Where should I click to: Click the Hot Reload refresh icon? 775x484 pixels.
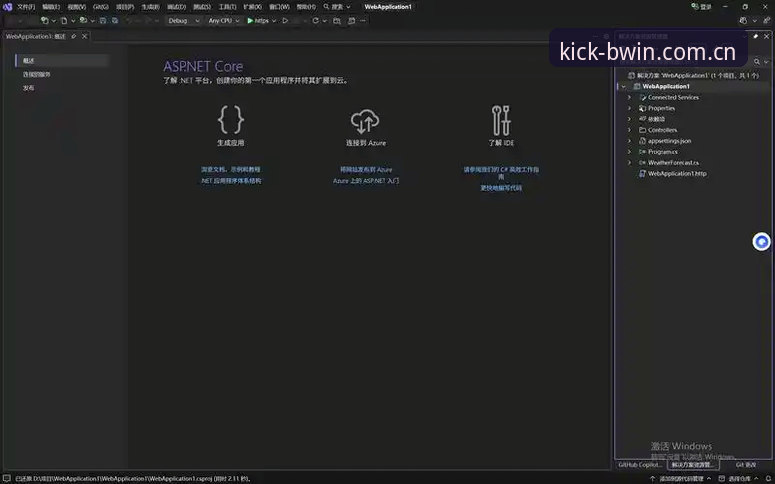point(315,21)
